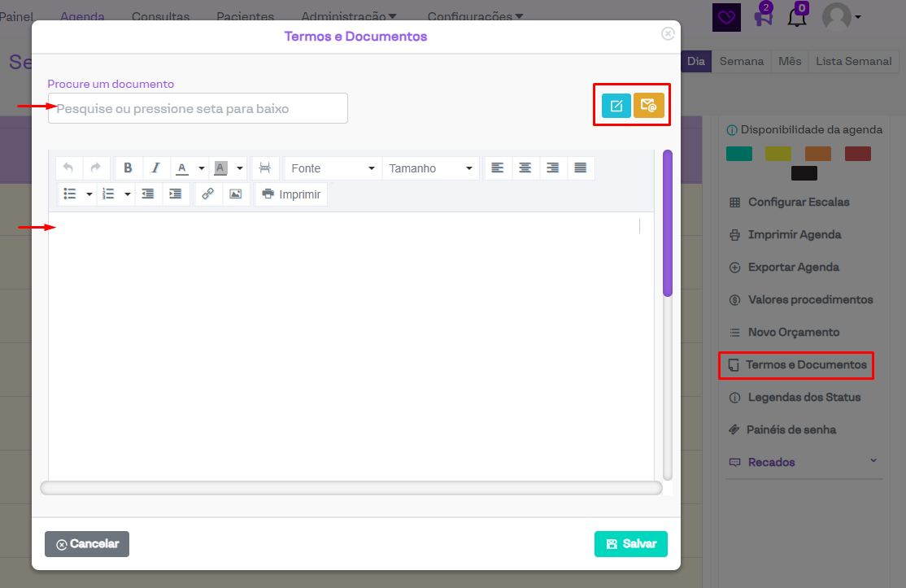
Task: Toggle italic formatting in editor toolbar
Action: [155, 168]
